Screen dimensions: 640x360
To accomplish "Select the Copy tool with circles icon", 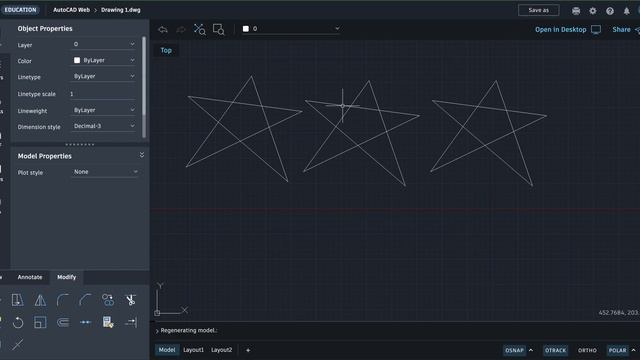I will 108,300.
